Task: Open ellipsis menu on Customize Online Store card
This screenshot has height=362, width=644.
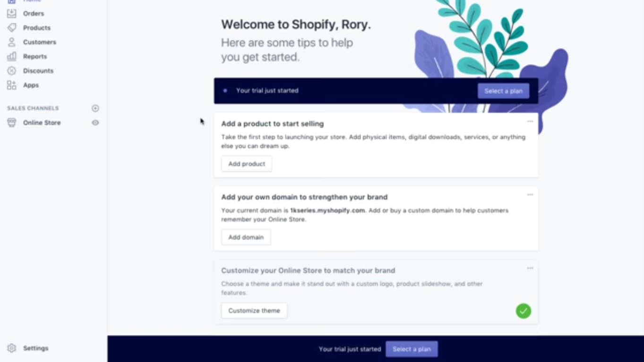Action: tap(530, 268)
